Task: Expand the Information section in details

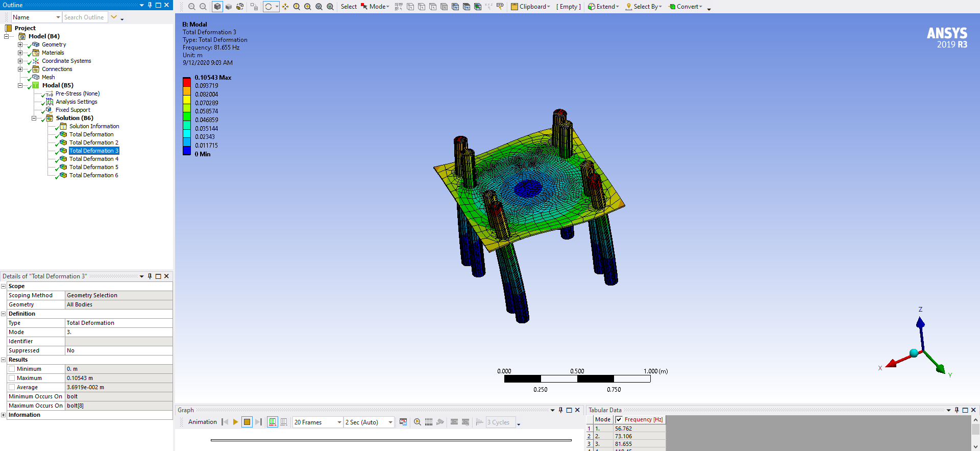Action: pos(3,415)
